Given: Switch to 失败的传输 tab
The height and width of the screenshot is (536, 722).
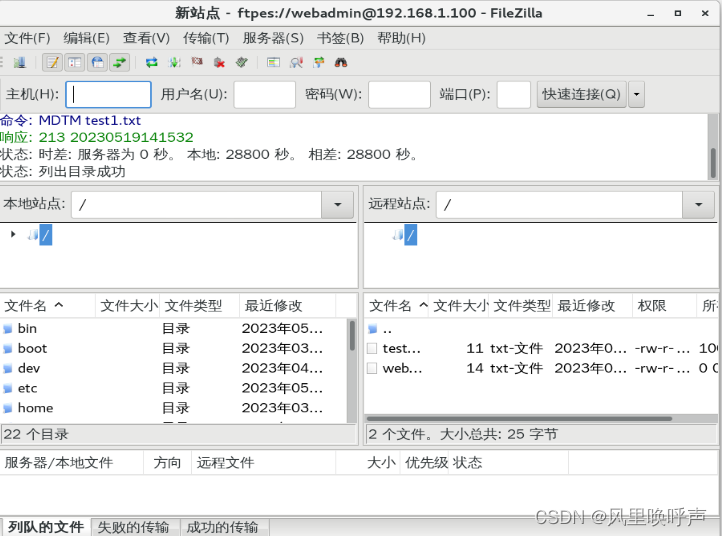Looking at the screenshot, I should (133, 527).
